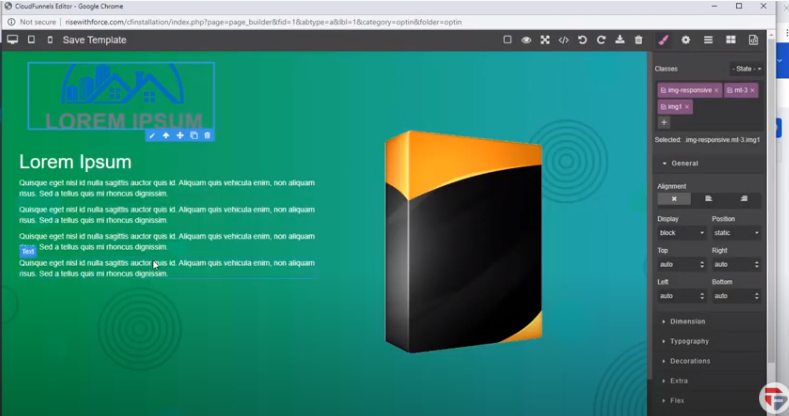Click the view code icon
Viewport: 789px width, 416px height.
coord(564,40)
